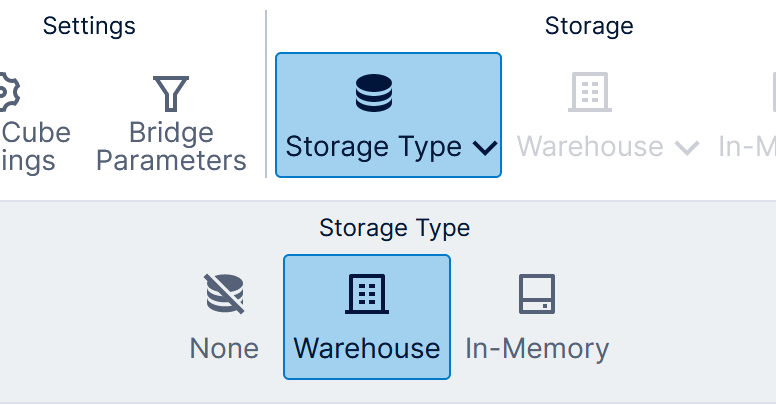
Task: Open Bridge Parameters via its text label
Action: click(x=171, y=146)
